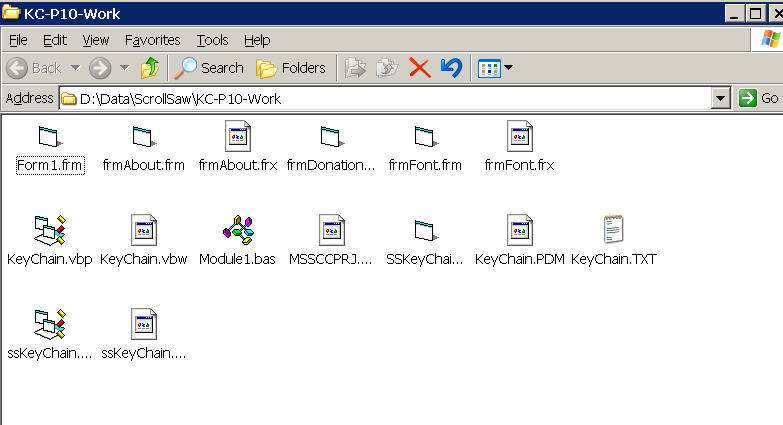The width and height of the screenshot is (783, 425).
Task: Select the MSSCCPRJ... file icon
Action: 332,230
